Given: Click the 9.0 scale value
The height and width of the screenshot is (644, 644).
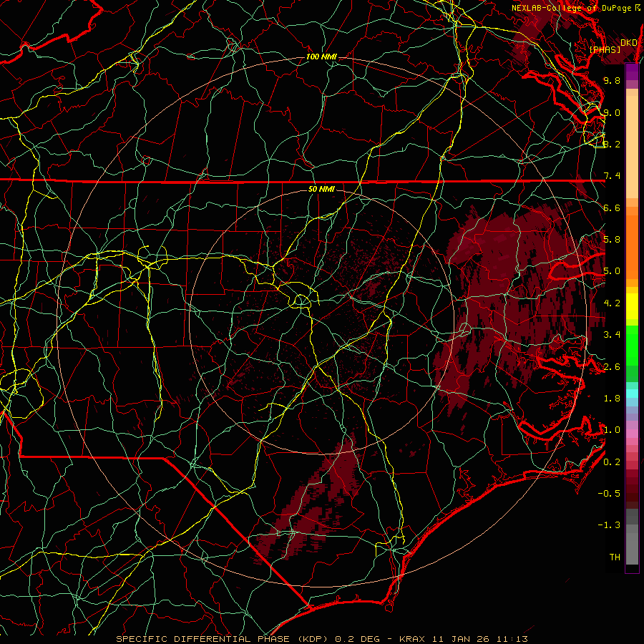Looking at the screenshot, I should (612, 112).
